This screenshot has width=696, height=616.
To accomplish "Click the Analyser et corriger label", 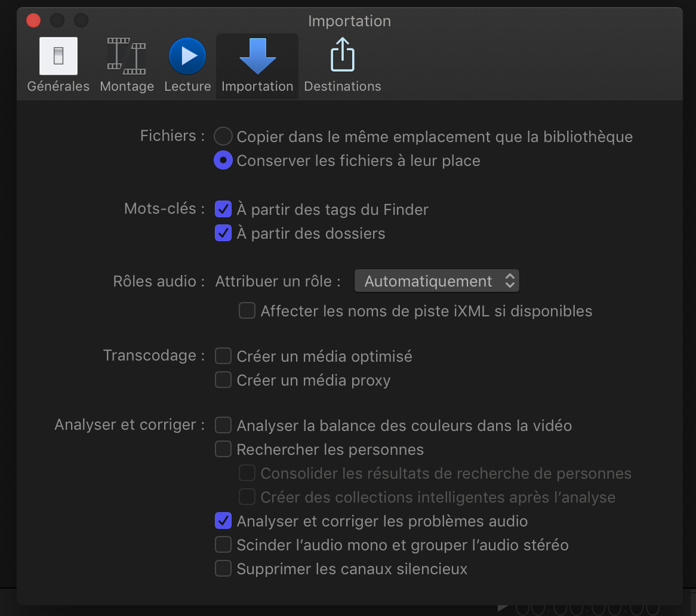I will coord(130,425).
